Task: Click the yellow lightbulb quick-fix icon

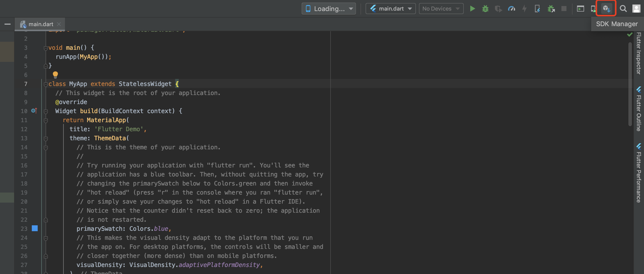Action: point(55,74)
